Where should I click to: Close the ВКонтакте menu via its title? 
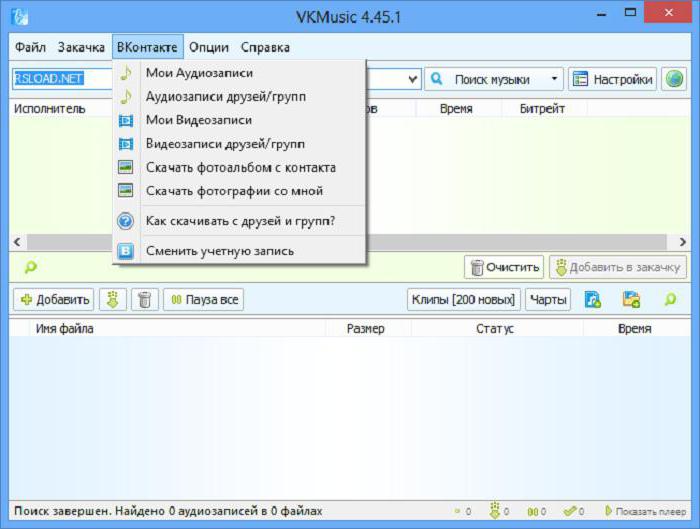(147, 47)
